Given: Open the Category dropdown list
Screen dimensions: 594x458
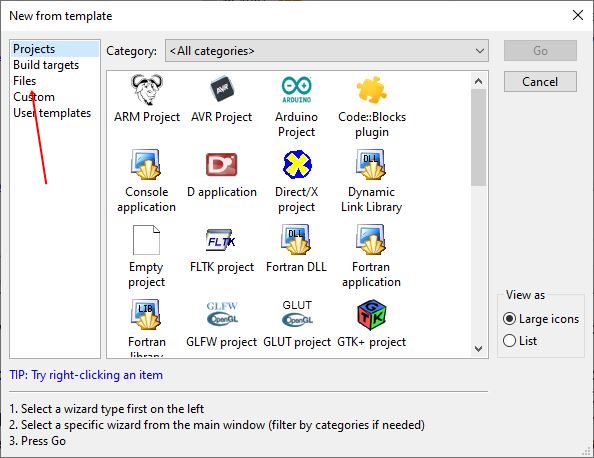Looking at the screenshot, I should (x=327, y=51).
